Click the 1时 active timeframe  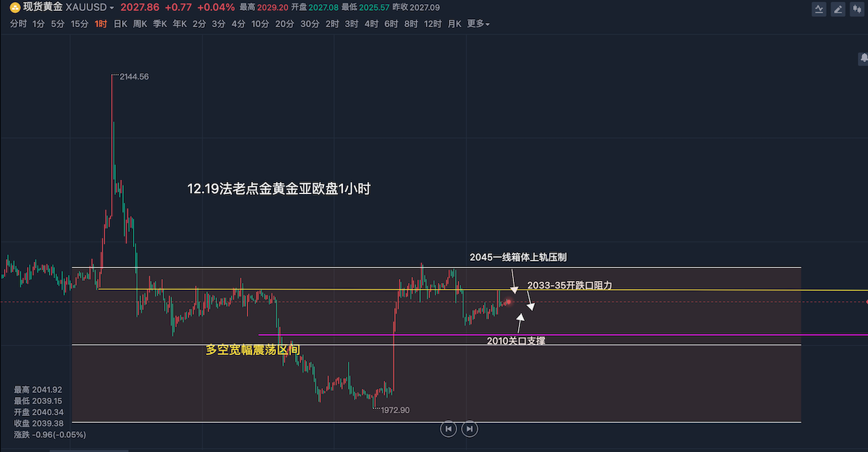pos(100,24)
